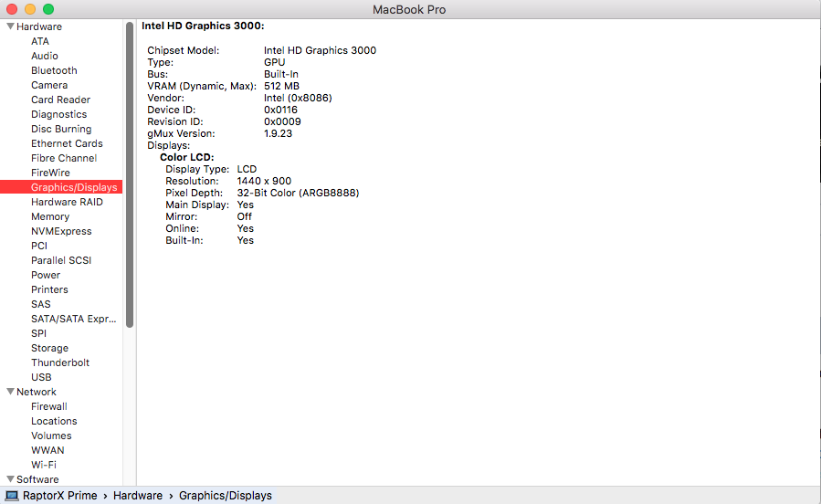Select Audio in the sidebar
821x504 pixels.
coord(45,56)
